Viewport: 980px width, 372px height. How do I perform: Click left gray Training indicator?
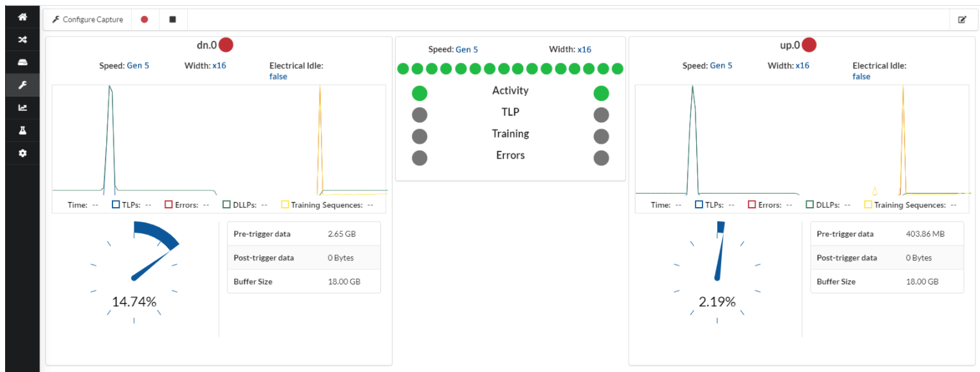coord(419,136)
